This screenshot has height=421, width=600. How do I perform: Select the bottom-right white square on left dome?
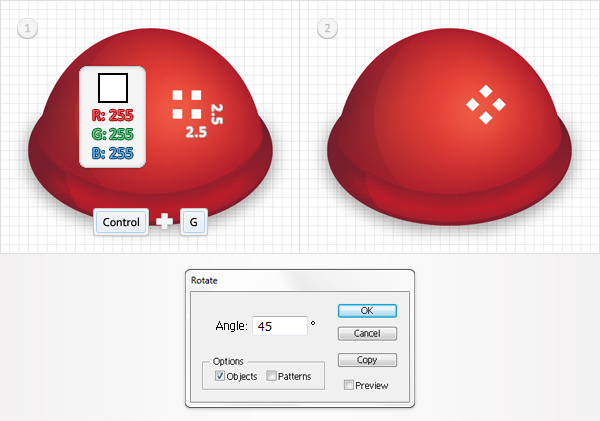(x=196, y=114)
